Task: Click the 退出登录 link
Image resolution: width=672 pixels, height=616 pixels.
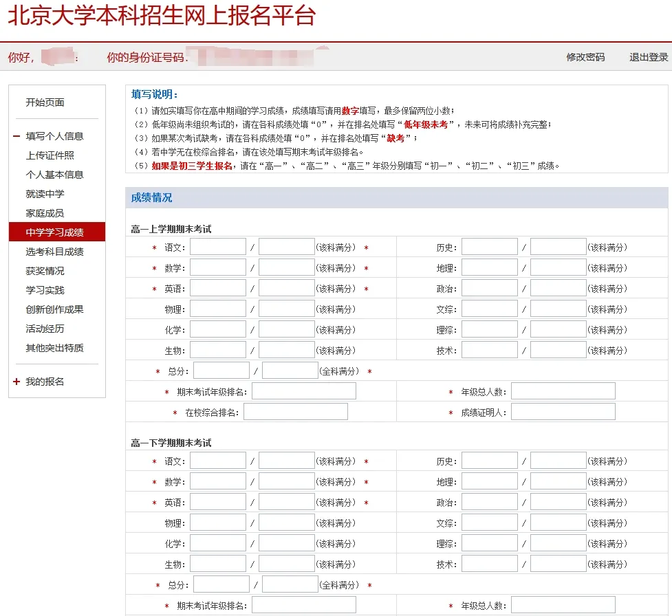Action: click(649, 57)
